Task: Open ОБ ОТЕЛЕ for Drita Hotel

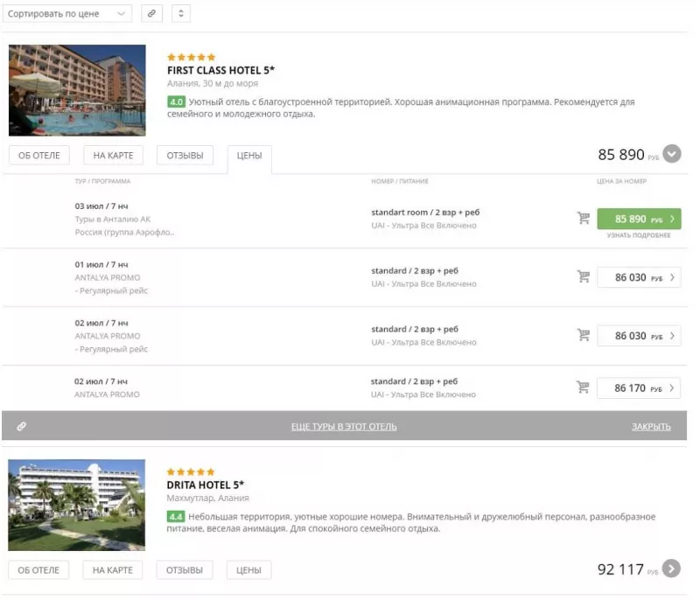Action: 38,570
